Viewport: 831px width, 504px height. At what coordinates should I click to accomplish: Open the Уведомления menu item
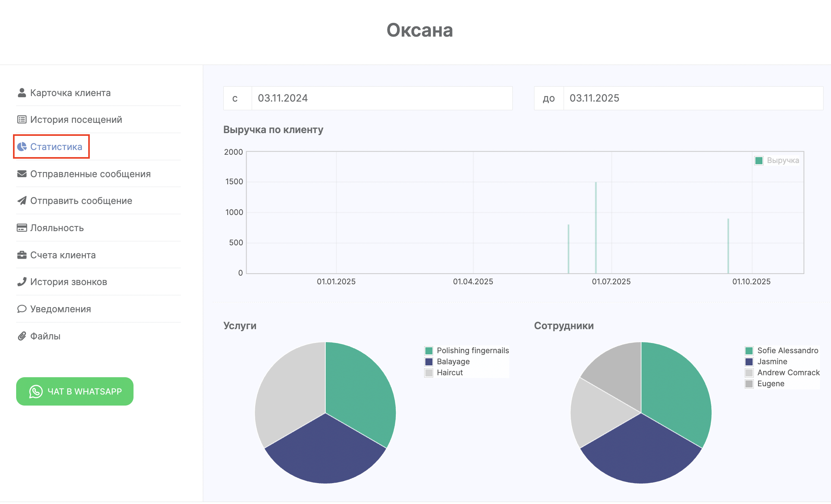[60, 309]
